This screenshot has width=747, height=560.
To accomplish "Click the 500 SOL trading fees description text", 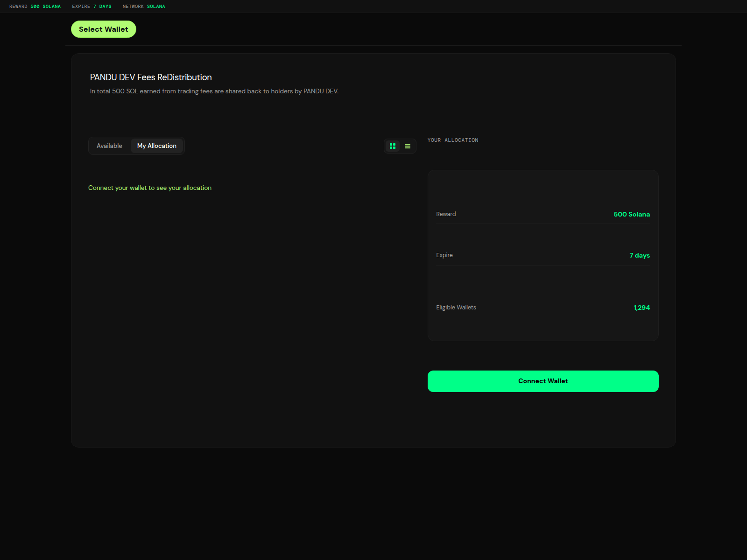I will [214, 91].
